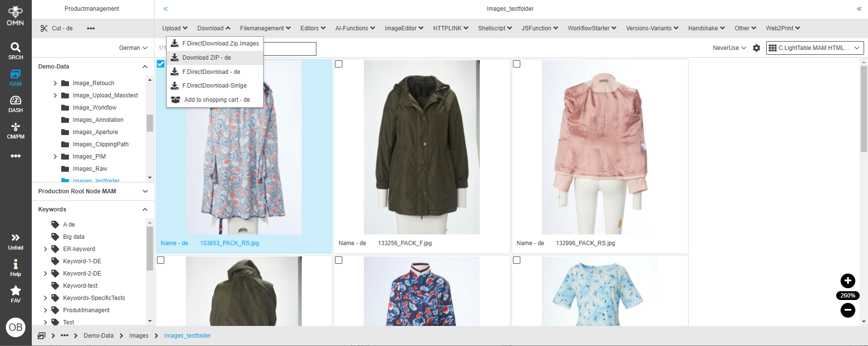Click the Add to shopping cart box icon

coord(175,100)
